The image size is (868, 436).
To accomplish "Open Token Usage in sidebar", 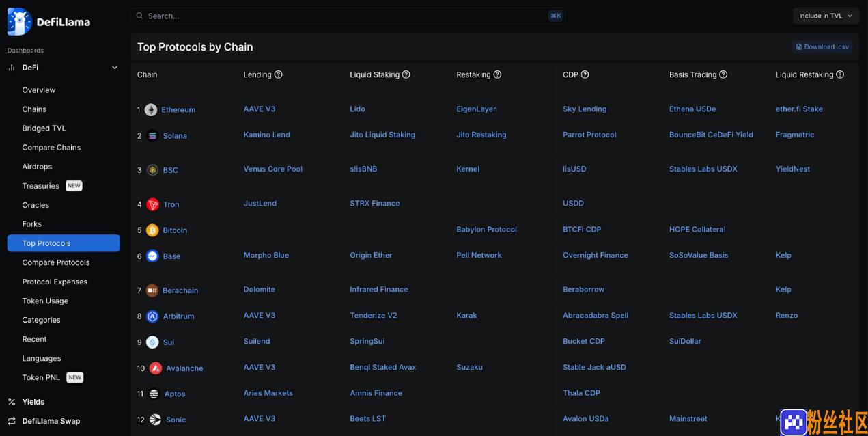I will [x=45, y=301].
